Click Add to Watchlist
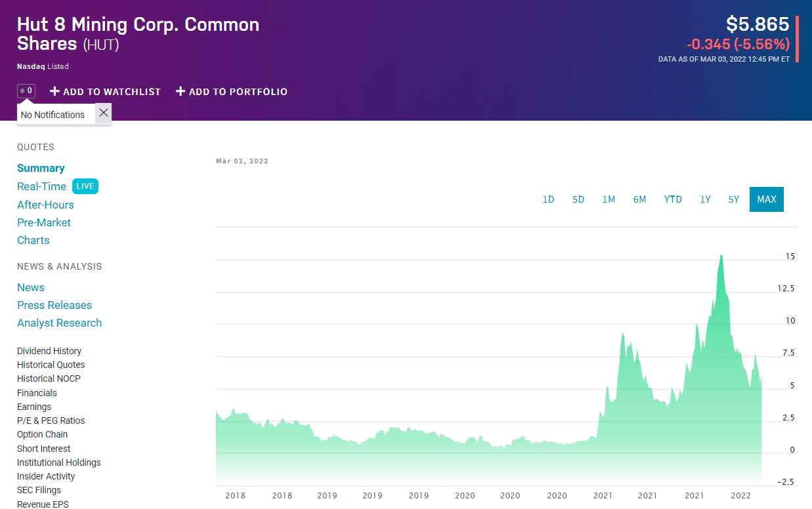Viewport: 812px width, 509px height. 106,92
